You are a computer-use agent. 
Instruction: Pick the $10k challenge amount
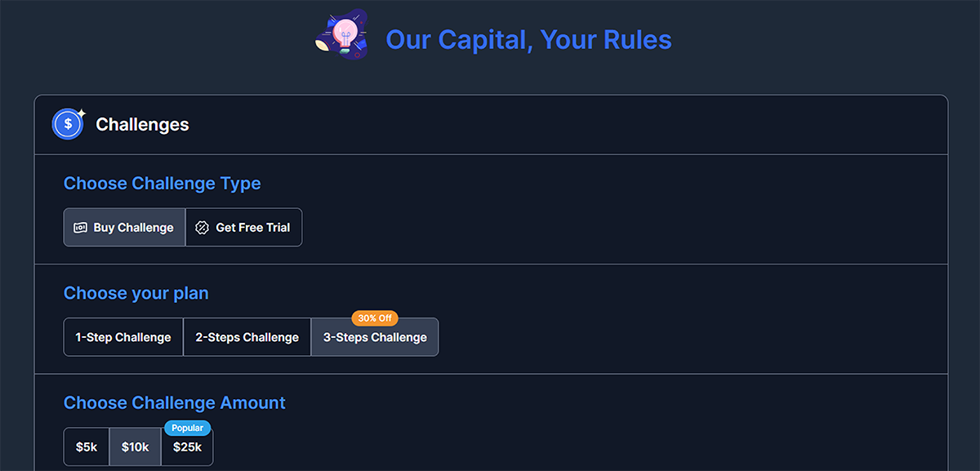(x=136, y=447)
